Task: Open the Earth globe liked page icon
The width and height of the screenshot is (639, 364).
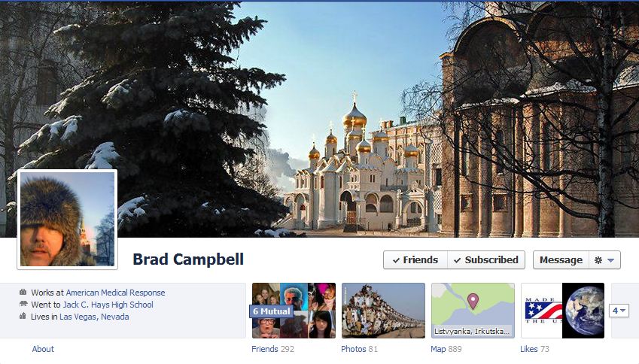Action: pos(583,311)
